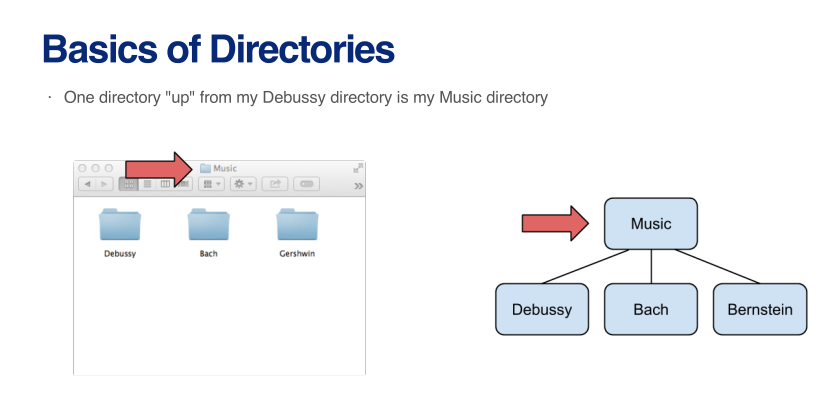816x395 pixels.
Task: Click the Bach node in diagram
Action: click(651, 309)
